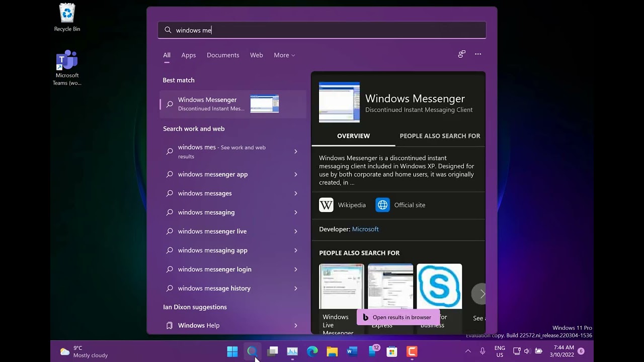Open the three-dot search options menu

pos(478,54)
